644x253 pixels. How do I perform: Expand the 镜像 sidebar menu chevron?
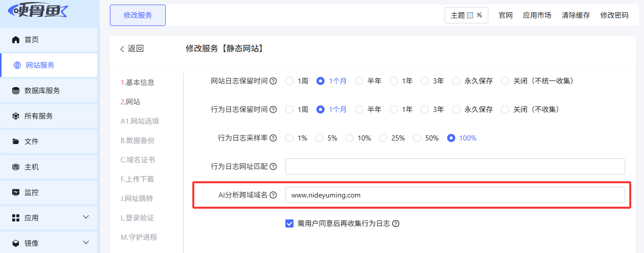click(x=85, y=243)
